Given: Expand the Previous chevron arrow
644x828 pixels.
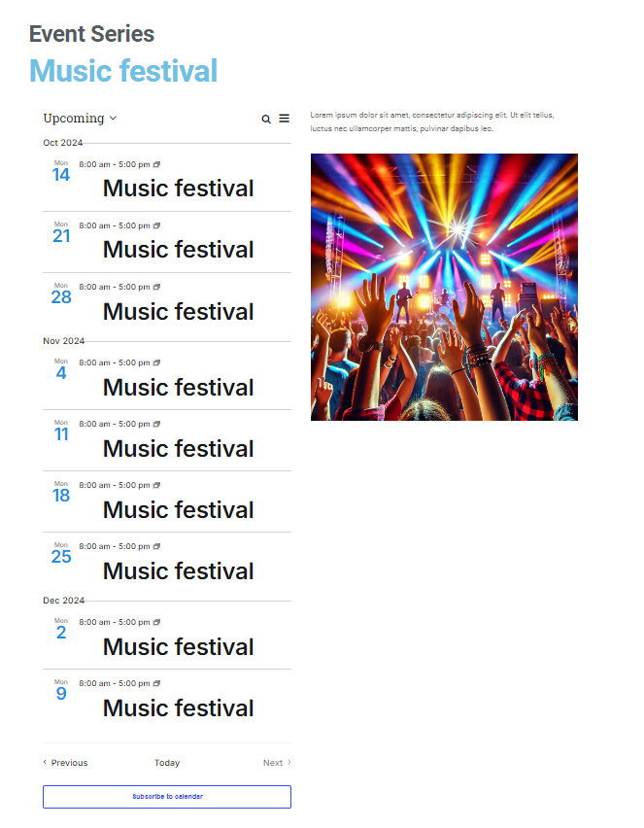Looking at the screenshot, I should tap(44, 763).
